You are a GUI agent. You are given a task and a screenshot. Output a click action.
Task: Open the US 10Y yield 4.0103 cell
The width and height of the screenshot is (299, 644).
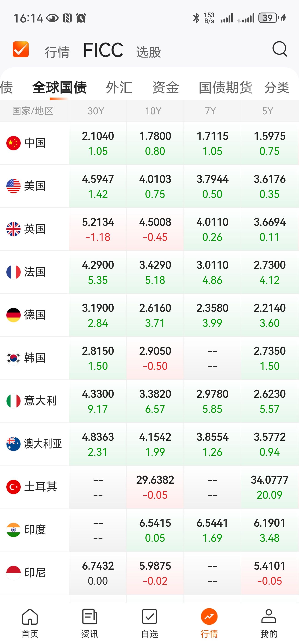[155, 186]
